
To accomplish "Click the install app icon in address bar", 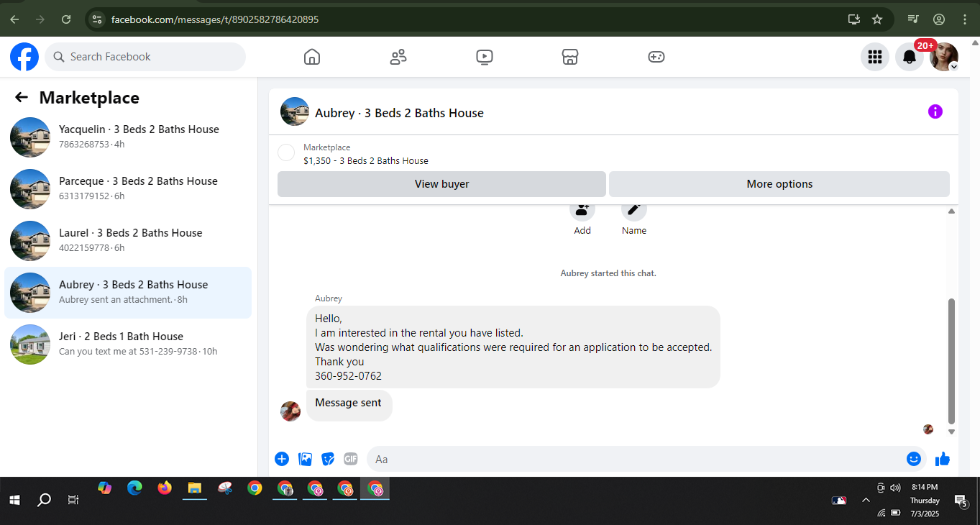I will (x=853, y=19).
